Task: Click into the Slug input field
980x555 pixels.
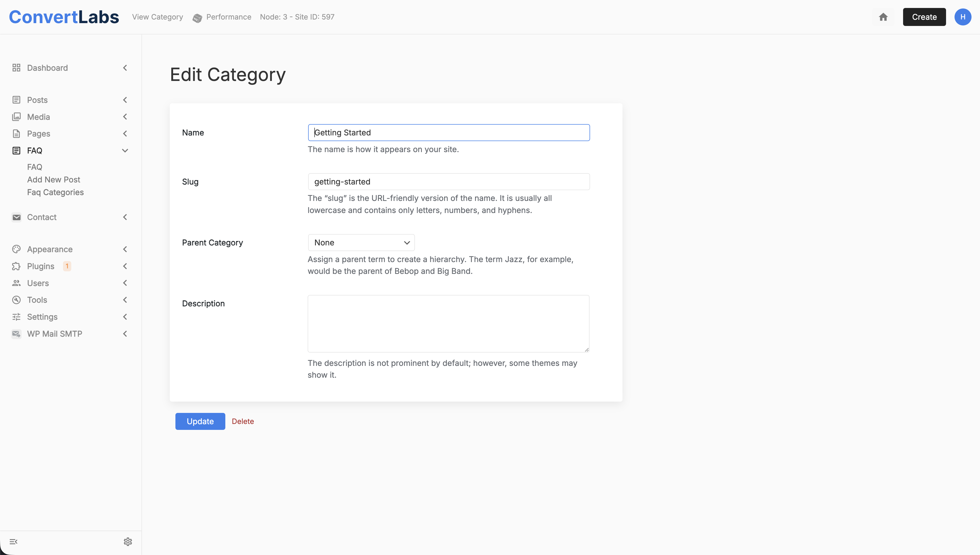Action: click(449, 182)
